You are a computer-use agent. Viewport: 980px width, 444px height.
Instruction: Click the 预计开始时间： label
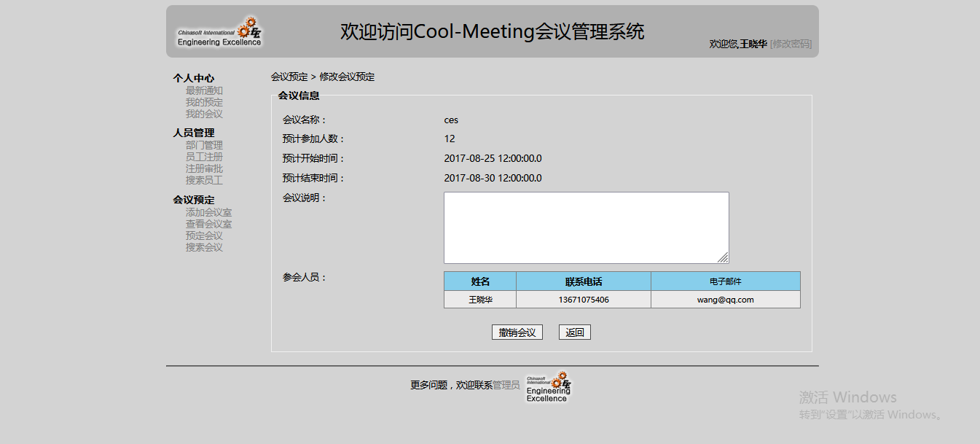click(x=314, y=159)
